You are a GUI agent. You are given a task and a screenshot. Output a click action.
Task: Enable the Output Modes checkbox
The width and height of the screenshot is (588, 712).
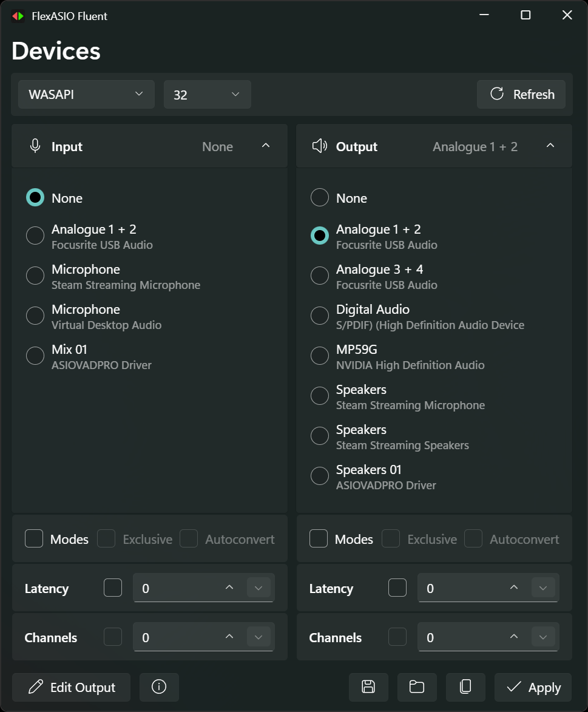click(319, 538)
